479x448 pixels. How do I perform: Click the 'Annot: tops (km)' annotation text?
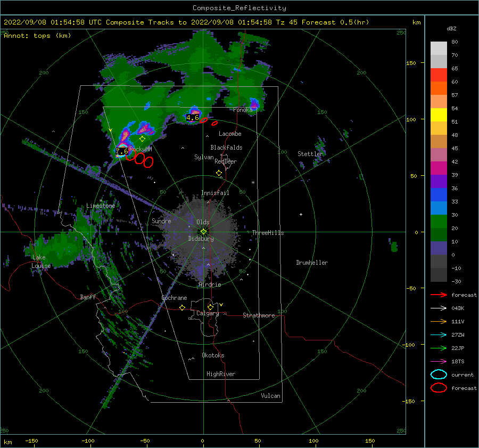click(x=37, y=36)
